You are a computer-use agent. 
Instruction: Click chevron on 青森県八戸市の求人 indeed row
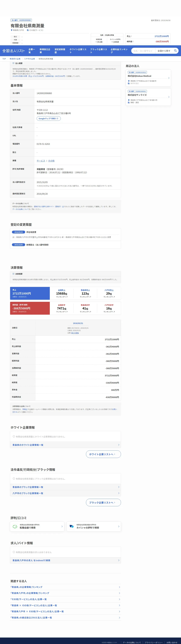119,560
